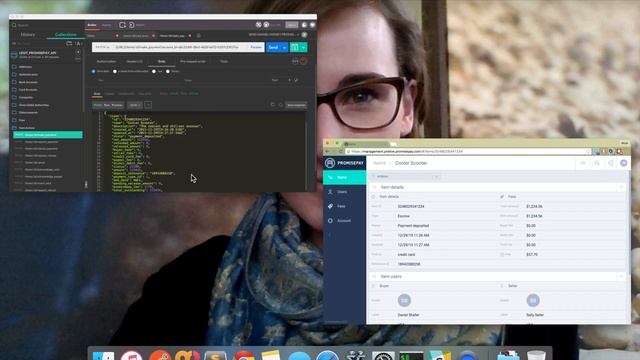The width and height of the screenshot is (640, 360).
Task: Click the new collection folder icon in sidebar
Action: point(69,43)
